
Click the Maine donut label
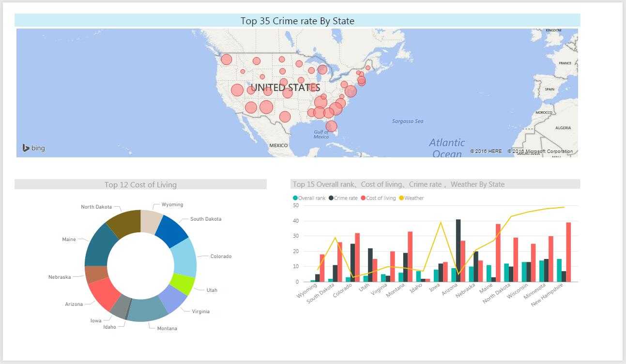69,240
